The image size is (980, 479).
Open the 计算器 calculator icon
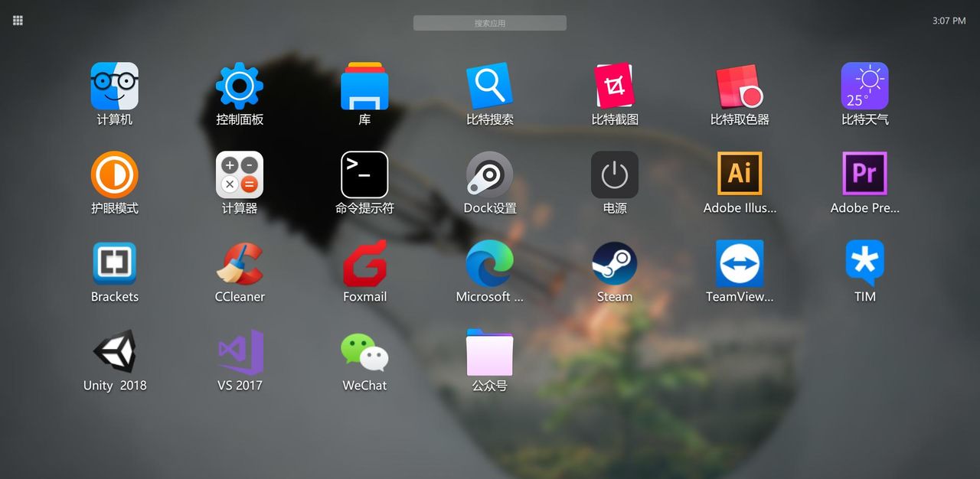(240, 174)
